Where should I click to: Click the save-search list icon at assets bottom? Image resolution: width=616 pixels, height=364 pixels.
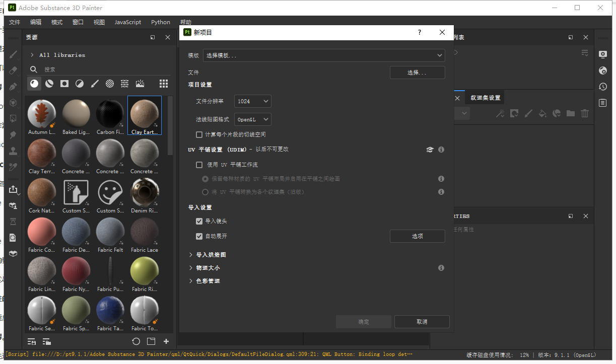(x=32, y=341)
